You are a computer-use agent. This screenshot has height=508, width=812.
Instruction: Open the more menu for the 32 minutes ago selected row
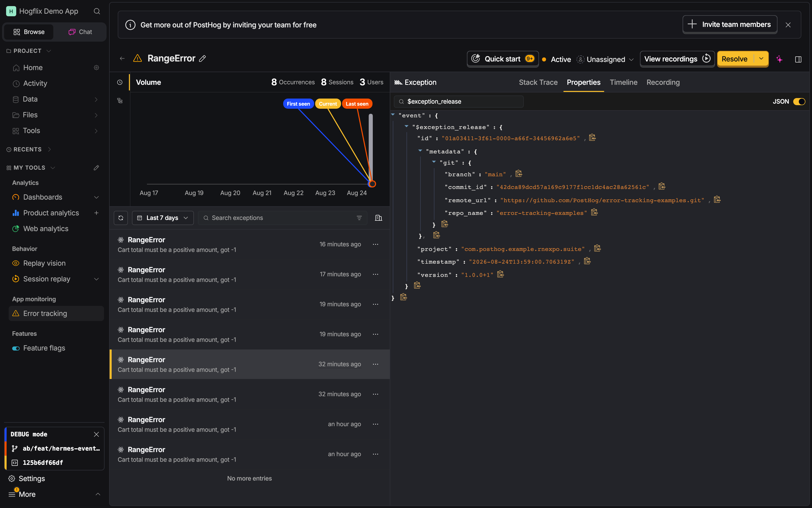376,364
